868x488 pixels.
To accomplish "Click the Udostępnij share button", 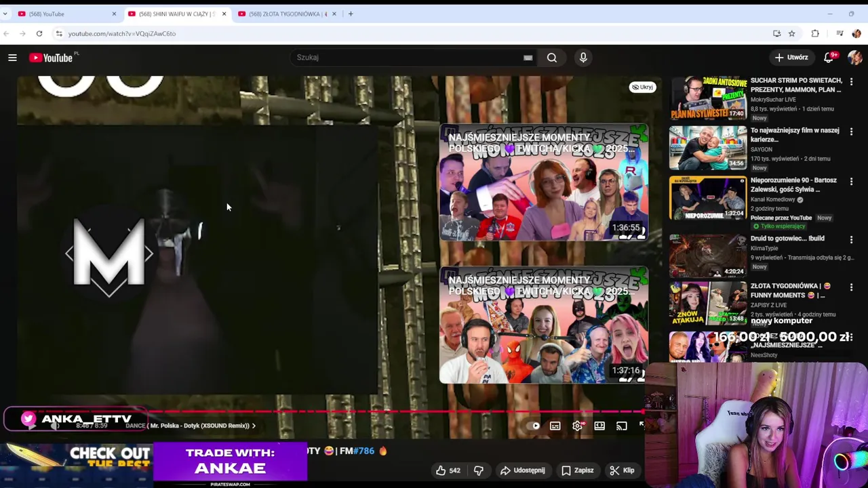I will (x=523, y=470).
